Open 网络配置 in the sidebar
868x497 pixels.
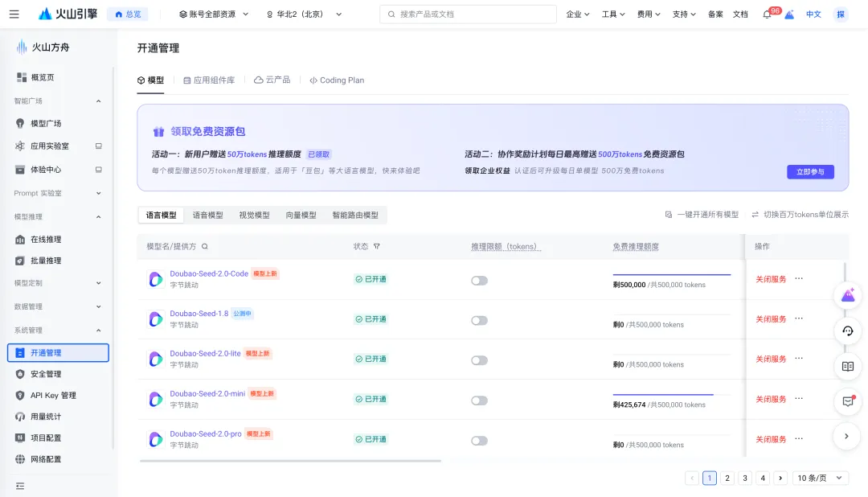point(45,458)
